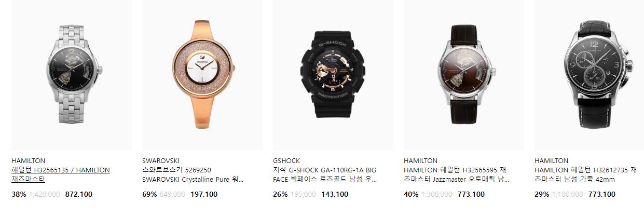Open the 지샥 G-SHOCK GA-110RG-1A title
The height and width of the screenshot is (216, 644).
point(325,175)
